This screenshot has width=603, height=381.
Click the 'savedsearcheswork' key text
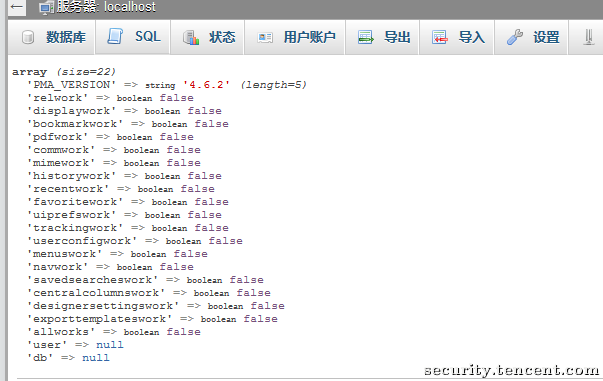(92, 280)
